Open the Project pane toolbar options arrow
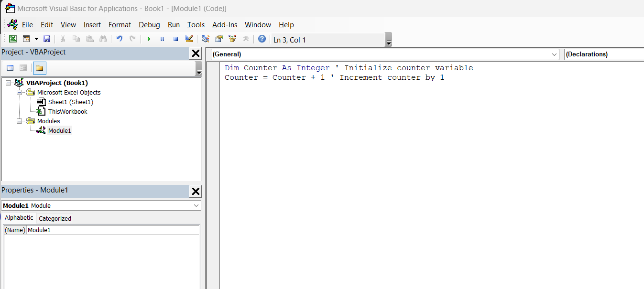The image size is (644, 289). [199, 68]
